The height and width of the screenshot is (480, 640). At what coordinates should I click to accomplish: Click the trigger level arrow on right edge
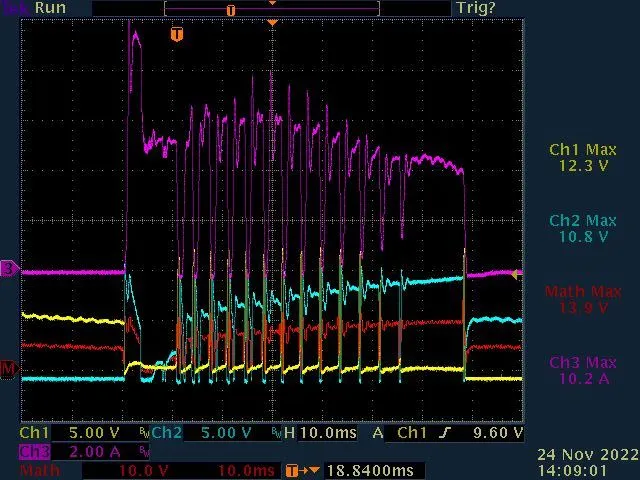tap(516, 273)
